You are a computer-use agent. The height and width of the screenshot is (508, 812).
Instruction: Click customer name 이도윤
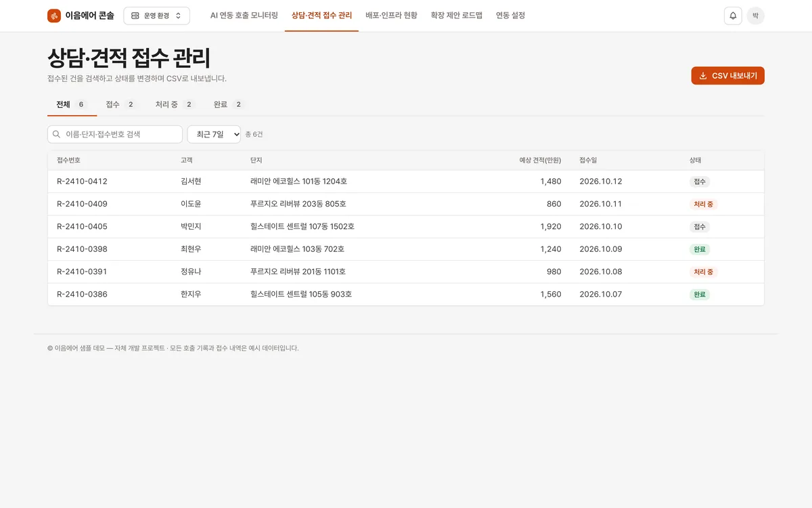tap(191, 204)
